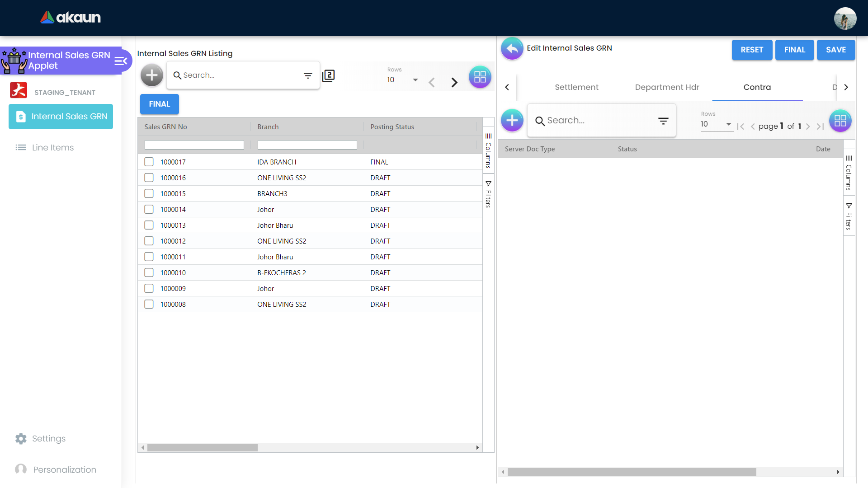Click the SAVE button

835,50
